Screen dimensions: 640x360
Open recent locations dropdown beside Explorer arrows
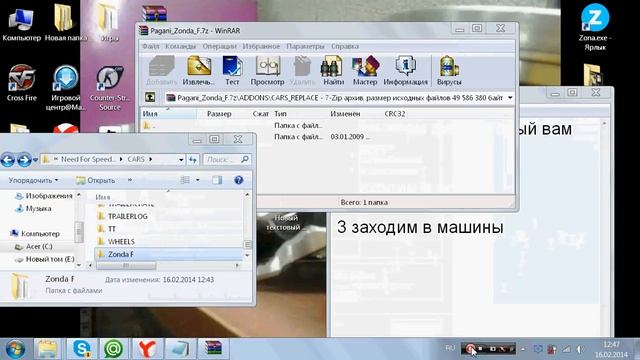tap(35, 160)
